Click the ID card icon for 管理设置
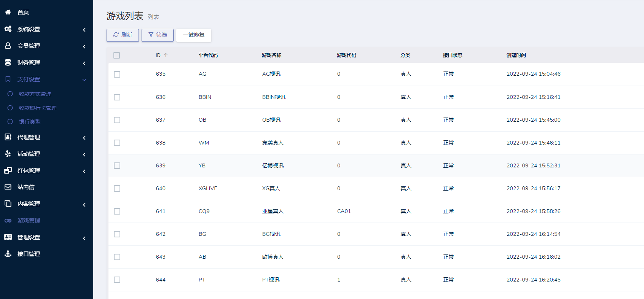 click(x=8, y=237)
